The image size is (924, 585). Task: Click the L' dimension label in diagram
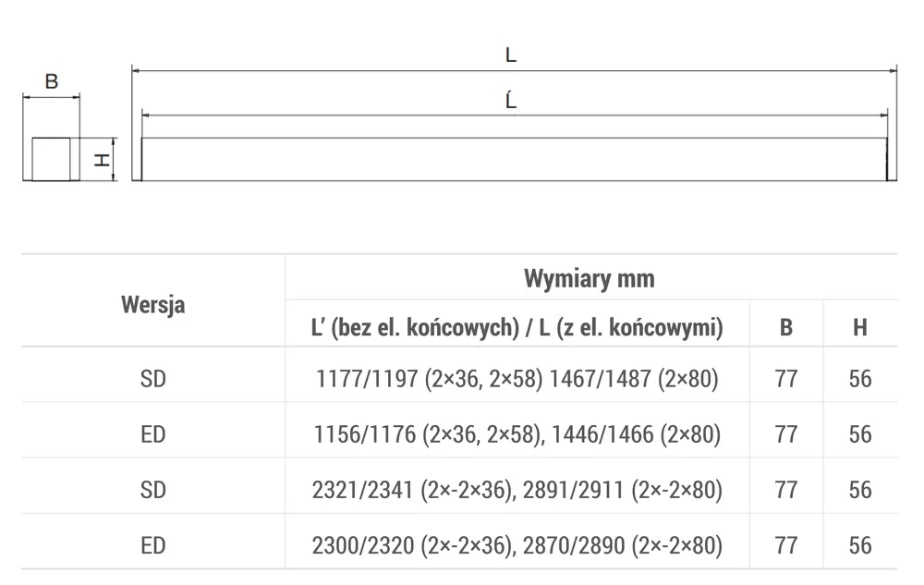pos(511,100)
